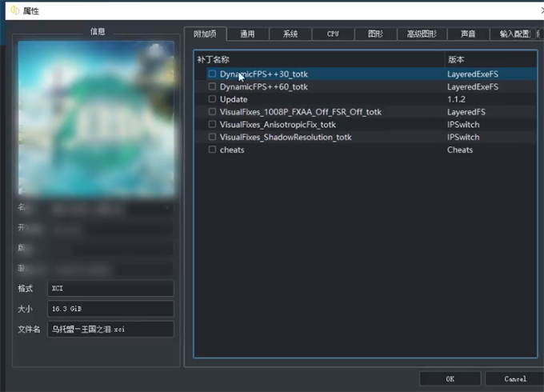Click the 文件名 input field
The height and width of the screenshot is (392, 544).
(110, 329)
